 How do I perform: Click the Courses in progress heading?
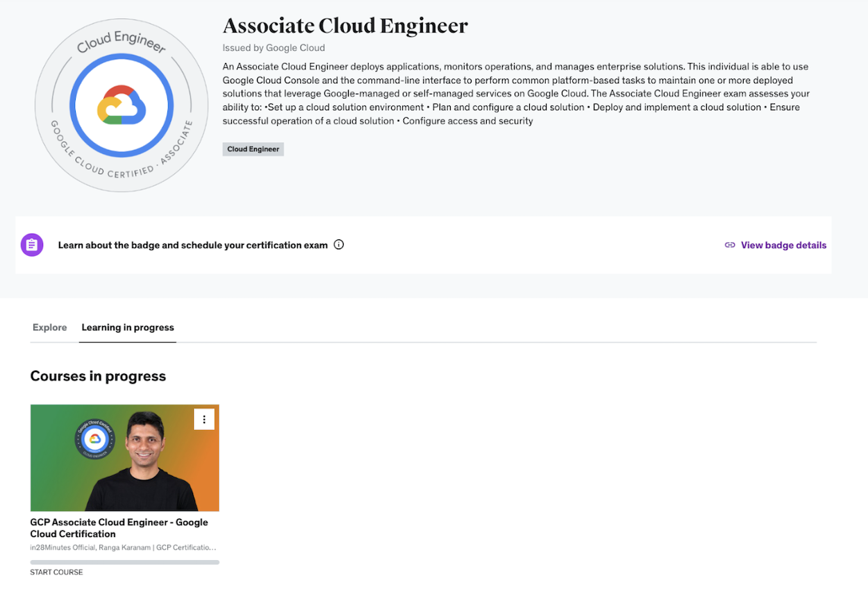point(98,376)
